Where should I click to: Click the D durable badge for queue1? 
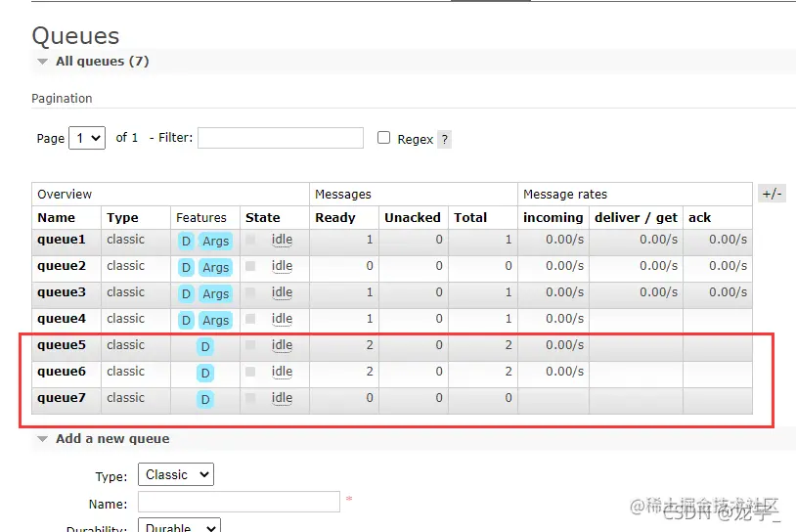pos(187,242)
